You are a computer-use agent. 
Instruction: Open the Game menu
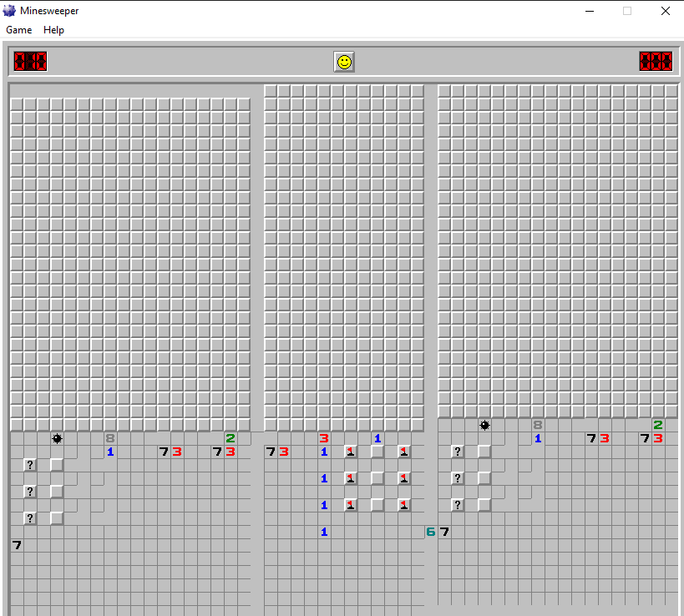tap(19, 30)
